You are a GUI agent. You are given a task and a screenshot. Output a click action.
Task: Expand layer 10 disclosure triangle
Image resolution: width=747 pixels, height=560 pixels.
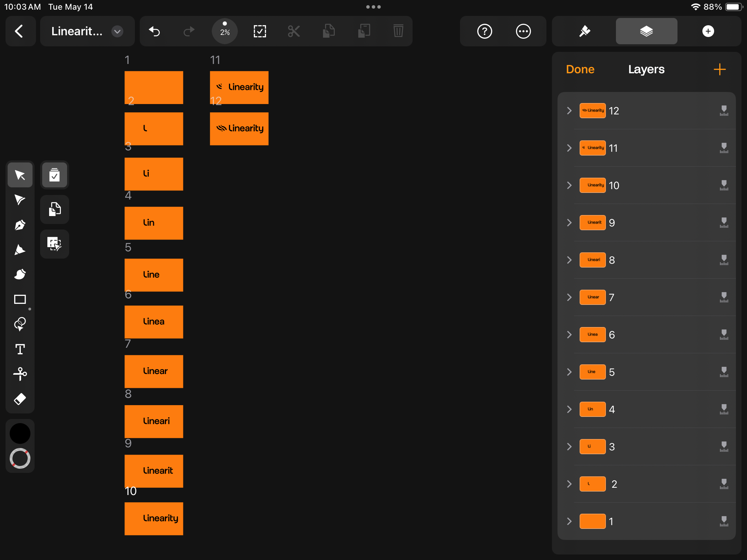[x=568, y=185]
